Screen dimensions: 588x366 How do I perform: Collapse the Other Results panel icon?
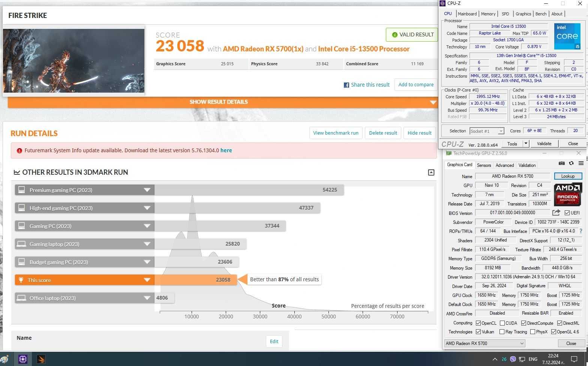[x=431, y=172]
